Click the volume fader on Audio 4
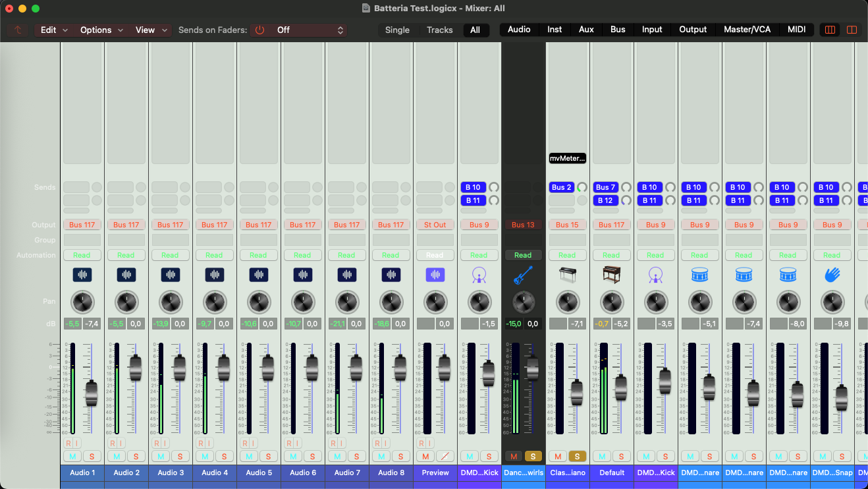The image size is (868, 489). tap(223, 367)
